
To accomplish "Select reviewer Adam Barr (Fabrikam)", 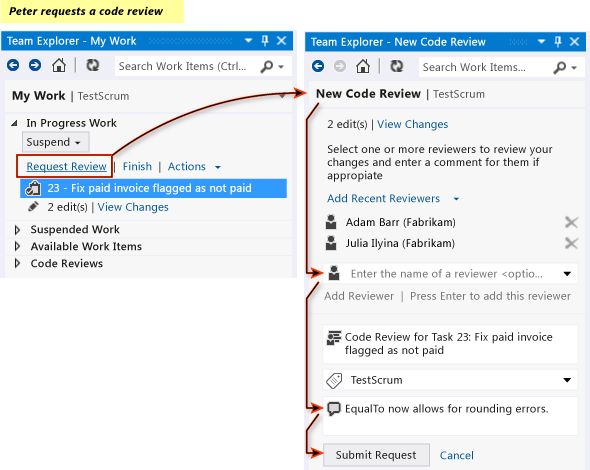I will tap(400, 222).
